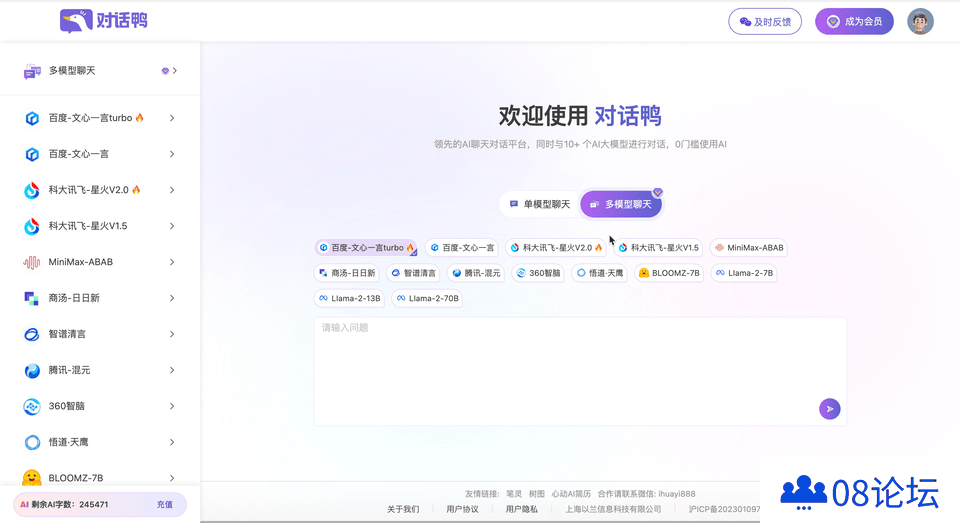Expand BLOOMZ-7B row chevron

(x=172, y=478)
